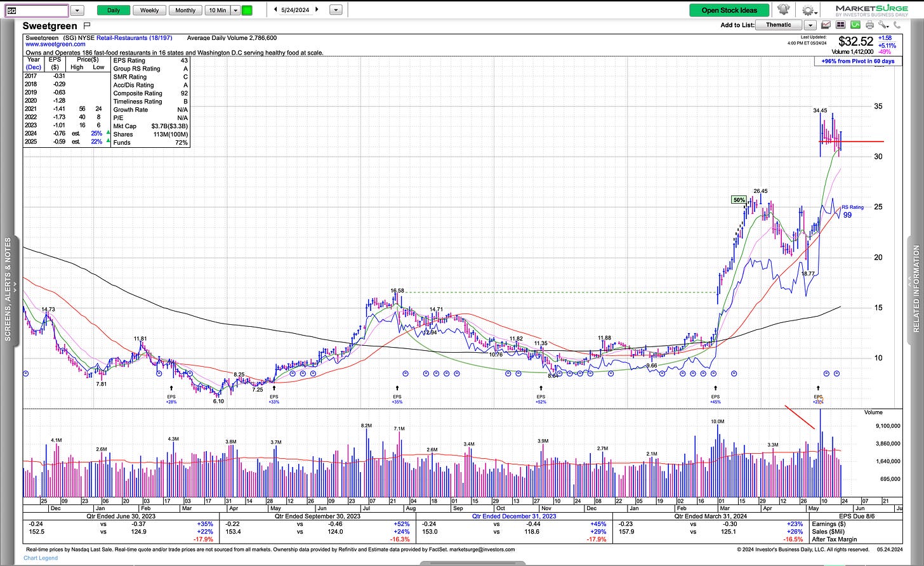924x566 pixels.
Task: Open the alerts bell icon
Action: (x=783, y=10)
